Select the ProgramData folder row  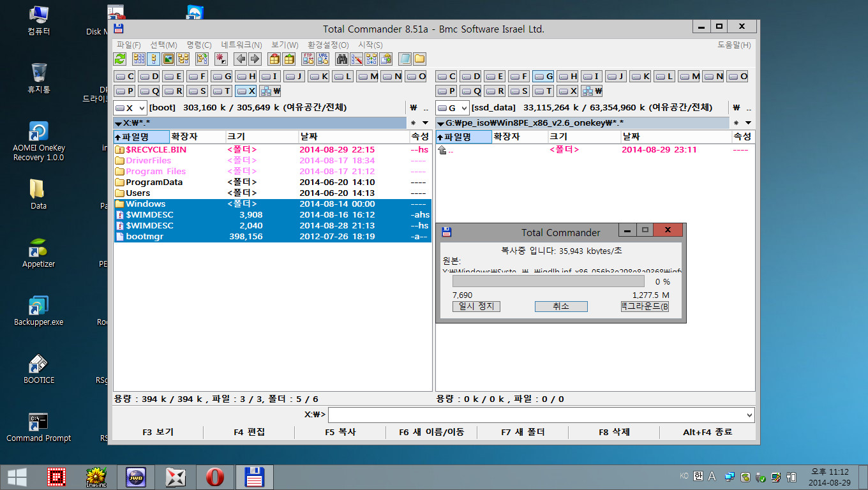tap(273, 182)
